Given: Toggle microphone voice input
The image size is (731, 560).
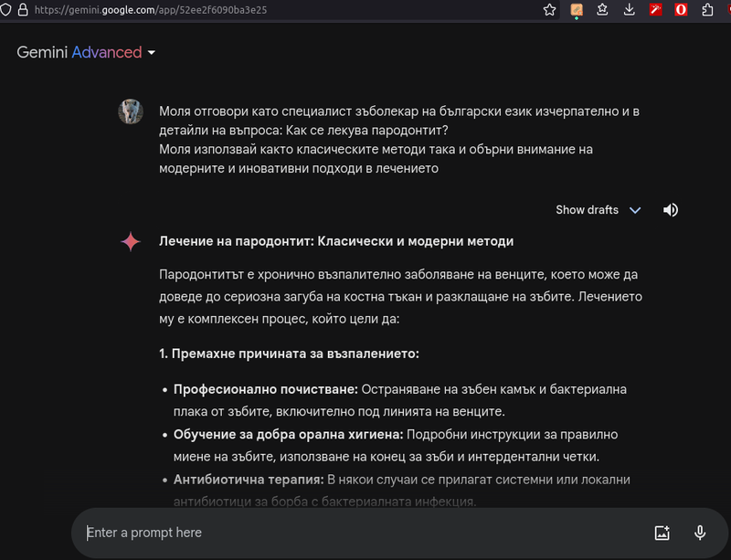Looking at the screenshot, I should [x=700, y=533].
